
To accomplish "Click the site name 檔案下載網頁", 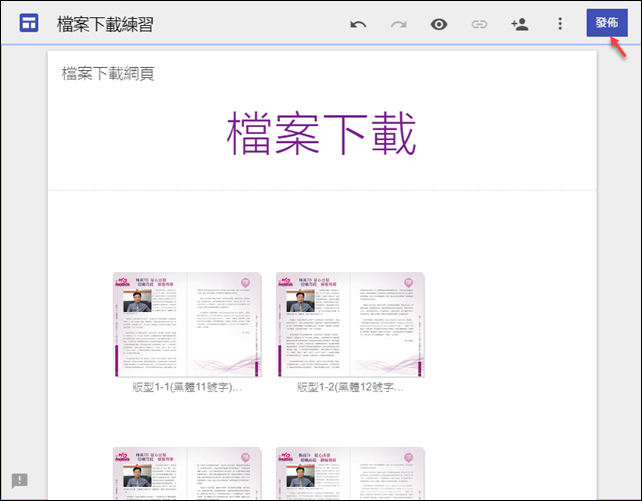I will tap(108, 74).
